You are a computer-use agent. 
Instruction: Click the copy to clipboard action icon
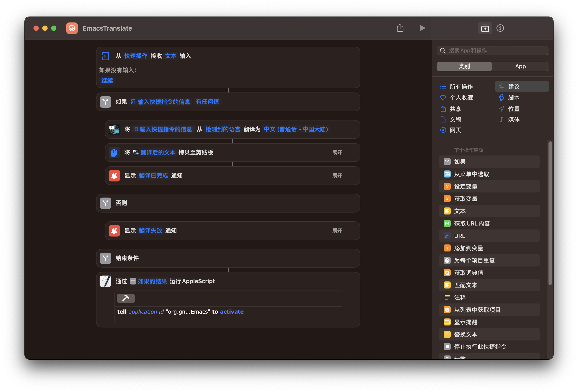(x=114, y=152)
